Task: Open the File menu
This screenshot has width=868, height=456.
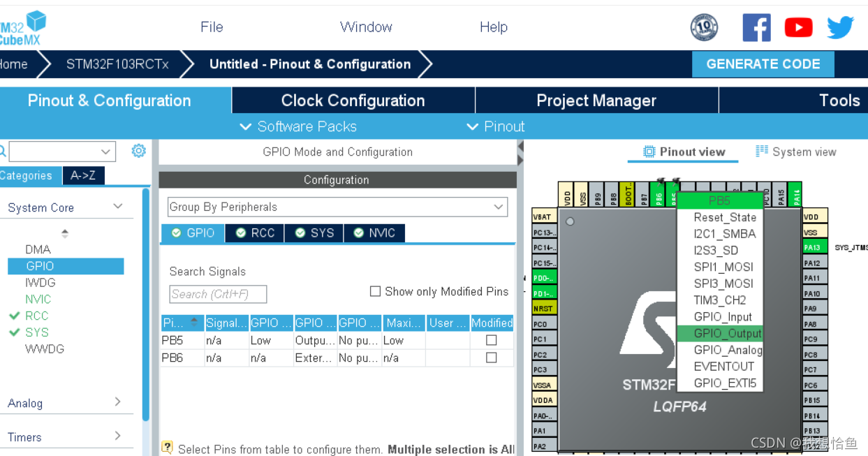Action: point(212,27)
